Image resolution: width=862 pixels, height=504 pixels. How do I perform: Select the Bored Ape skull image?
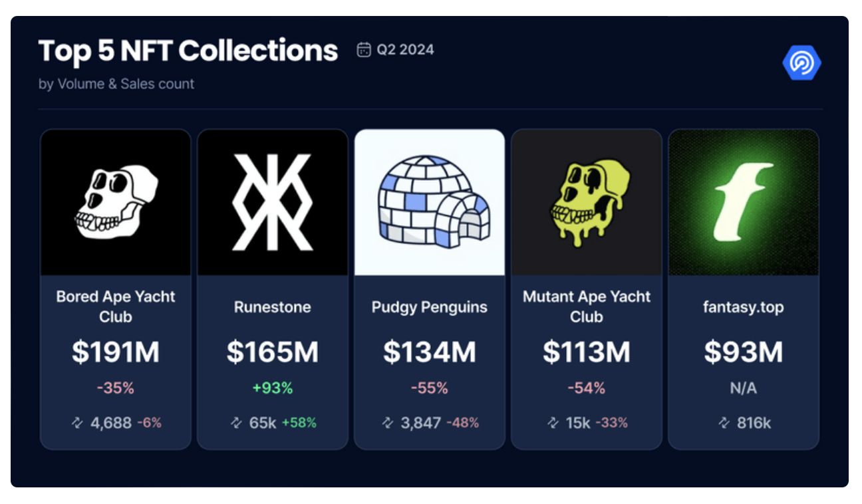pos(116,202)
